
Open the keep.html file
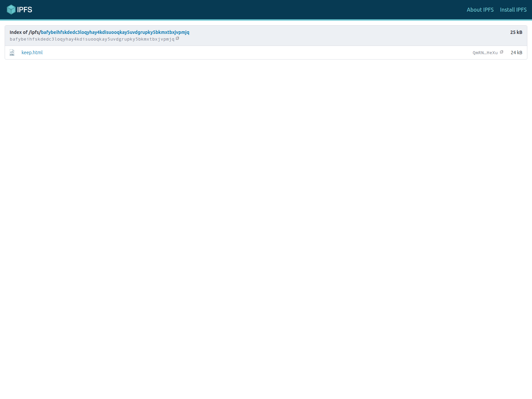coord(32,53)
